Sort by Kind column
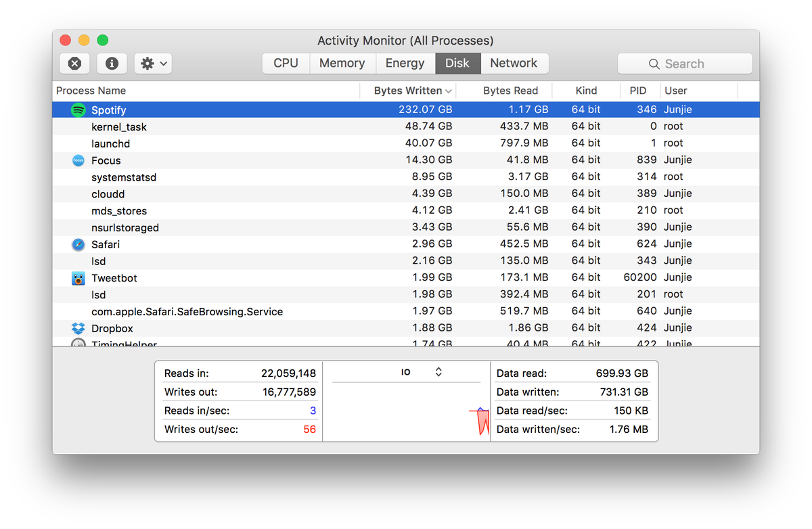Image resolution: width=812 pixels, height=529 pixels. [x=586, y=91]
